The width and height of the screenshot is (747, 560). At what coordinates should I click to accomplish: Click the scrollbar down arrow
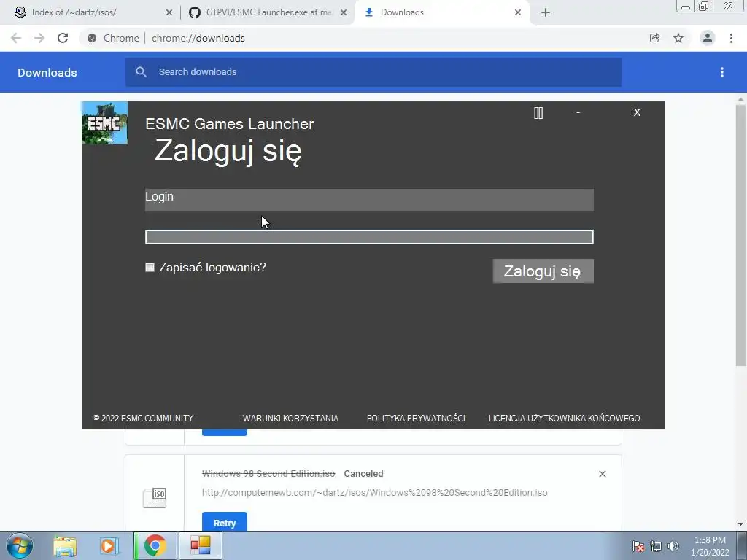pos(740,525)
